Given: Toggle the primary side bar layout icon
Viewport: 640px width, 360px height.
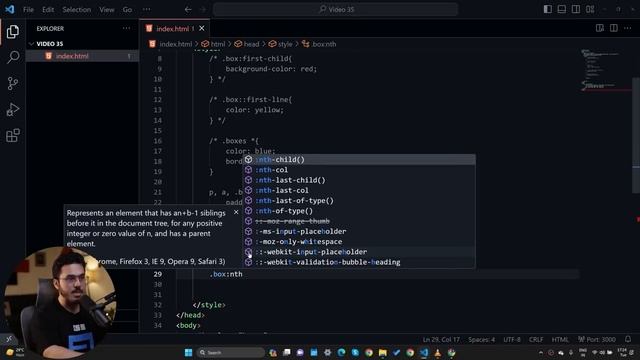Looking at the screenshot, I should [x=548, y=9].
